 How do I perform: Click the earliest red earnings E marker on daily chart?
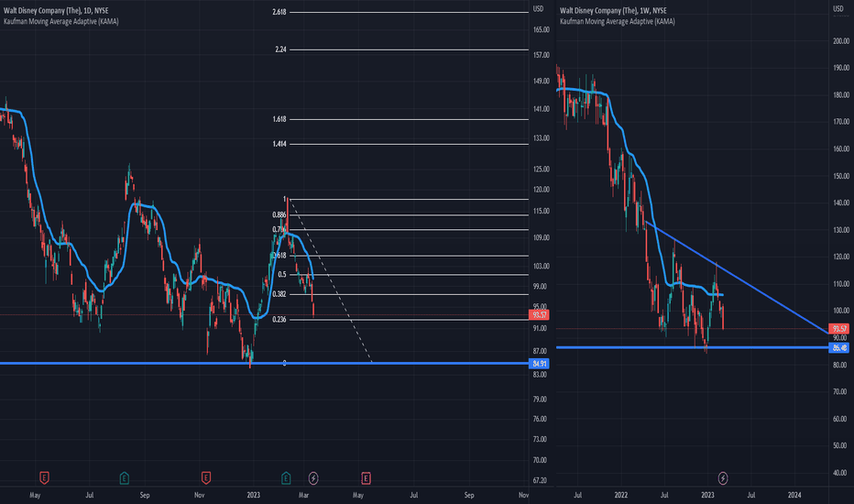44,478
